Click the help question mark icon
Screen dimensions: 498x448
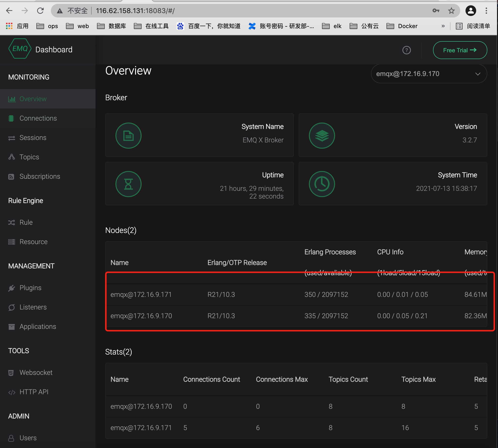[x=406, y=50]
